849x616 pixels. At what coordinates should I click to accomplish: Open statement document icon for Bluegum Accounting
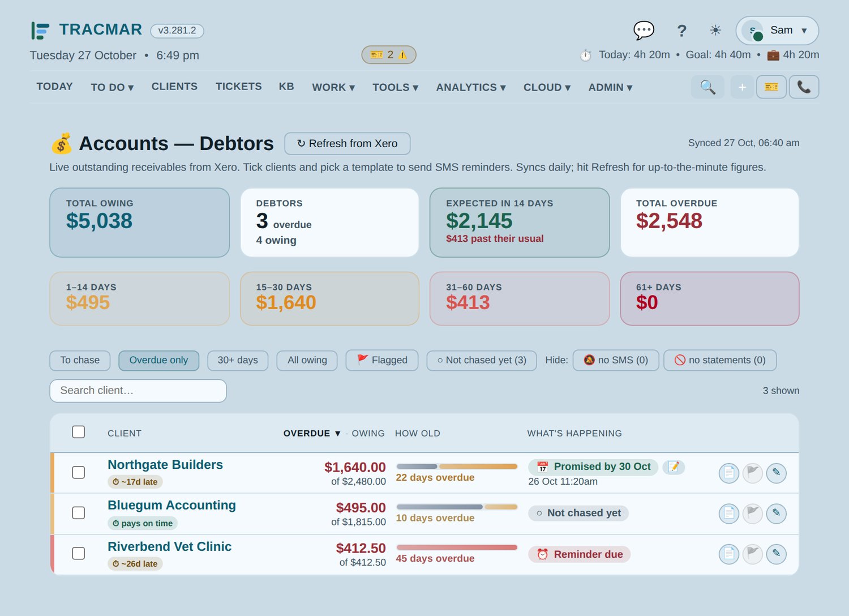coord(729,514)
